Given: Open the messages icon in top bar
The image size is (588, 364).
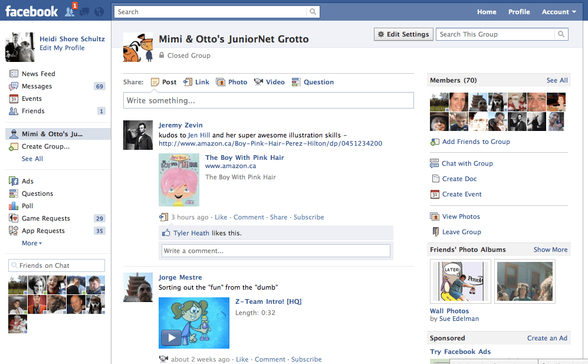Looking at the screenshot, I should (84, 12).
